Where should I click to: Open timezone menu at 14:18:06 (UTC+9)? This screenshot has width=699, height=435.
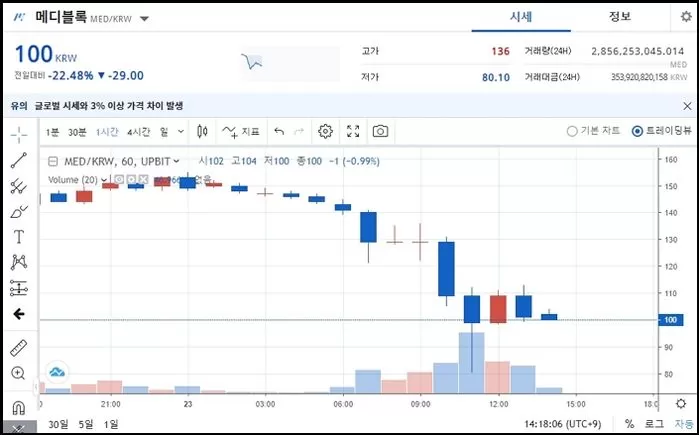pos(563,424)
